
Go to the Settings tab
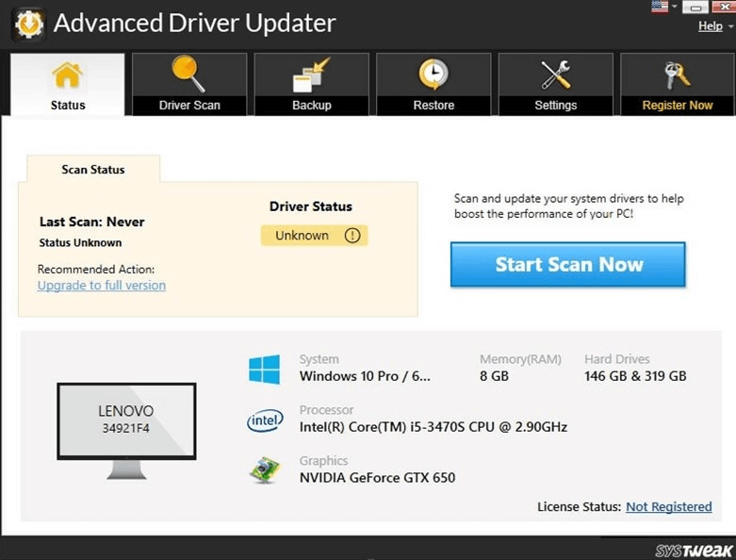[x=555, y=85]
